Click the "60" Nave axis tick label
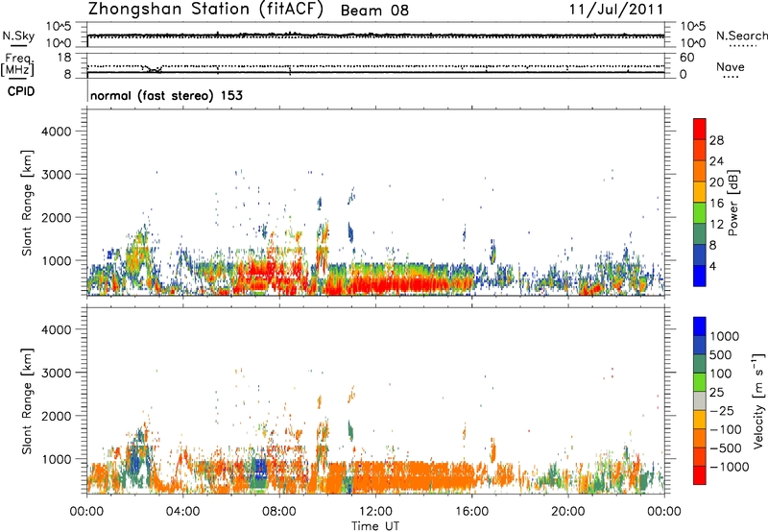 click(x=686, y=58)
